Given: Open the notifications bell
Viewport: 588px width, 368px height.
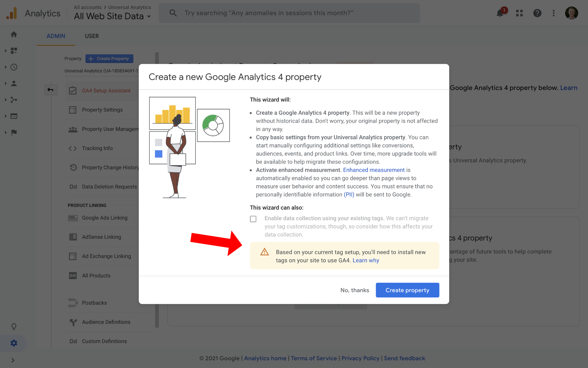Looking at the screenshot, I should 500,13.
